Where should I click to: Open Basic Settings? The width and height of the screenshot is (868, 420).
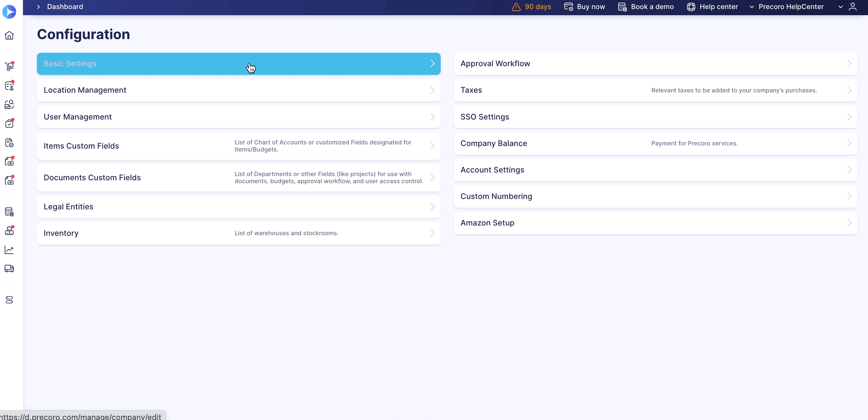238,64
